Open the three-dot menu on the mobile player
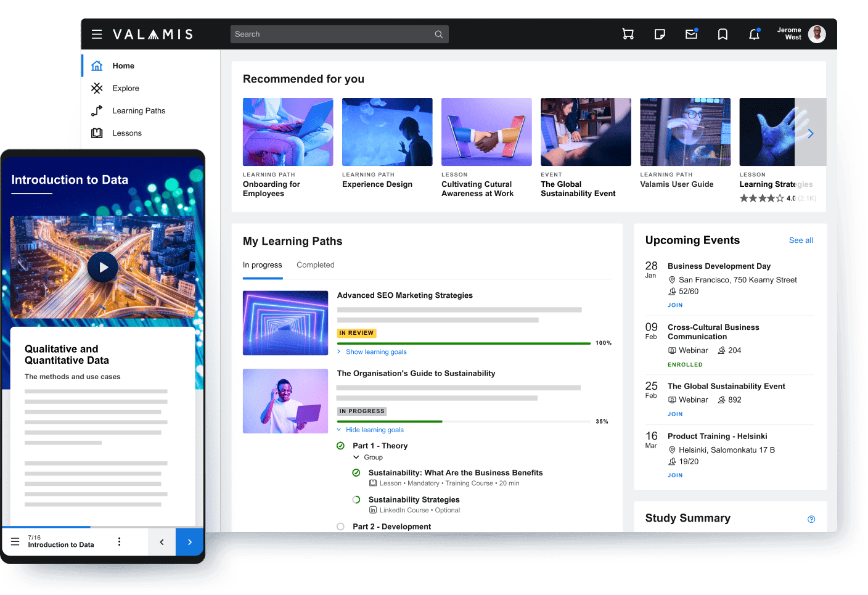This screenshot has height=595, width=868. tap(119, 541)
